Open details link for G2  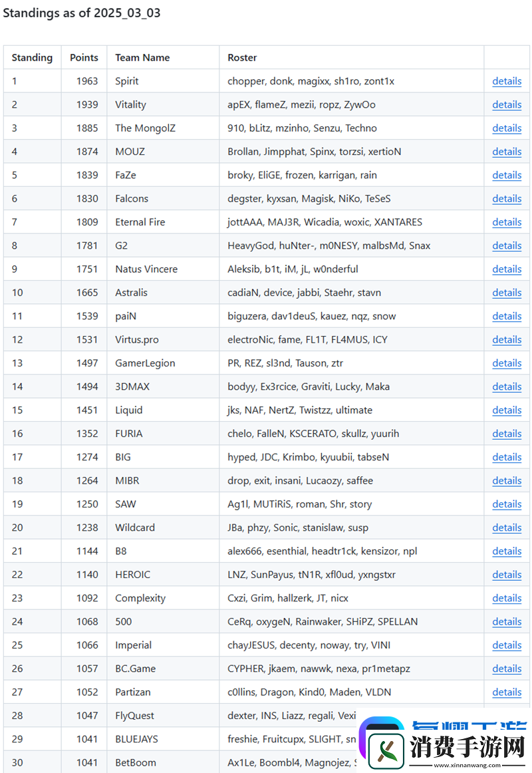(506, 245)
